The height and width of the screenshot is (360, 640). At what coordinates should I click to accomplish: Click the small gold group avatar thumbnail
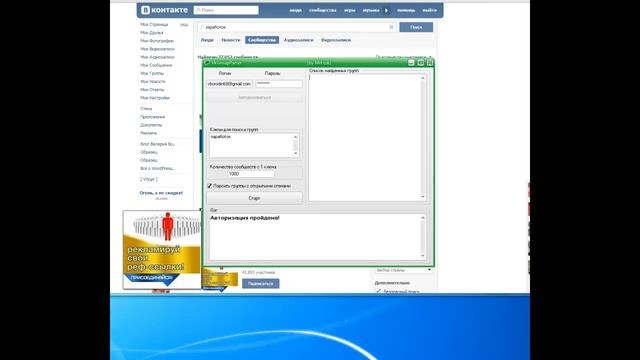pos(220,280)
